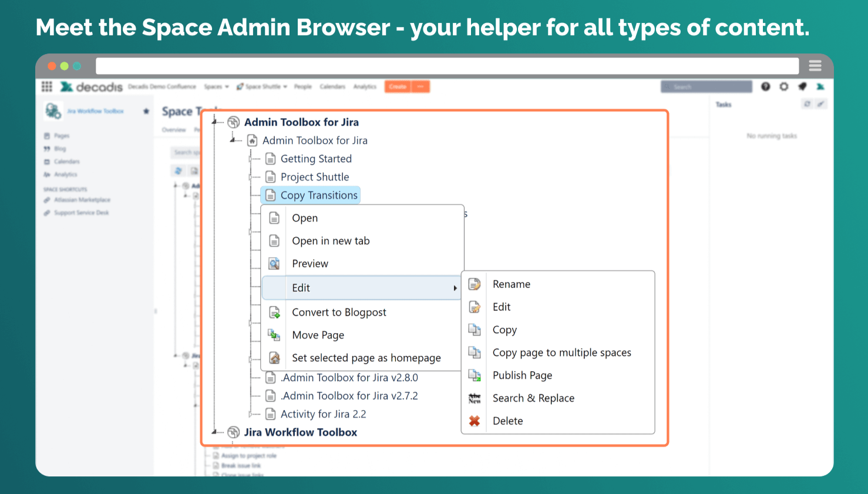Select the Getting Started page in the tree

[x=316, y=159]
